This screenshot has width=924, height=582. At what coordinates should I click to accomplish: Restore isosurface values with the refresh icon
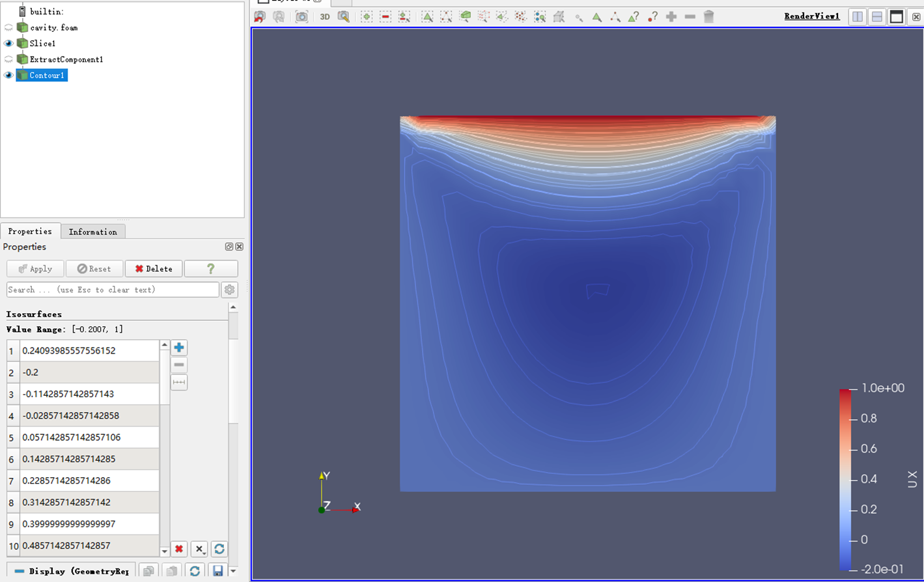pyautogui.click(x=219, y=549)
